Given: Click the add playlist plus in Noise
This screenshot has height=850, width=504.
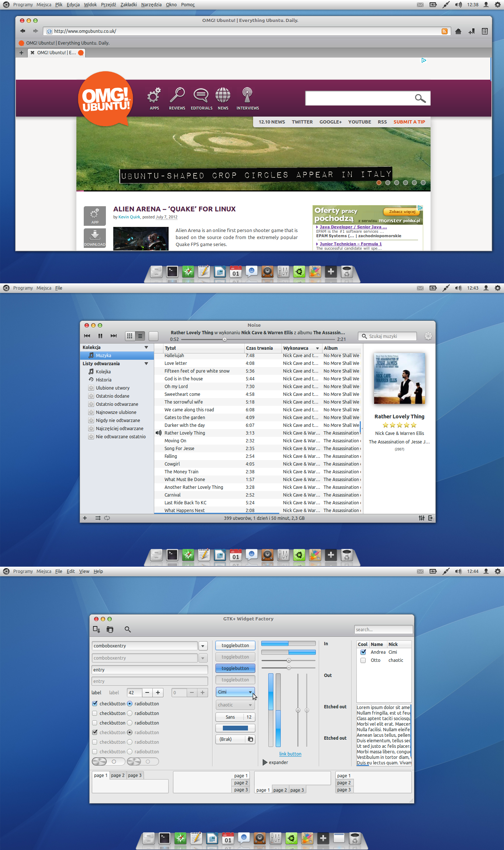Looking at the screenshot, I should (x=85, y=518).
